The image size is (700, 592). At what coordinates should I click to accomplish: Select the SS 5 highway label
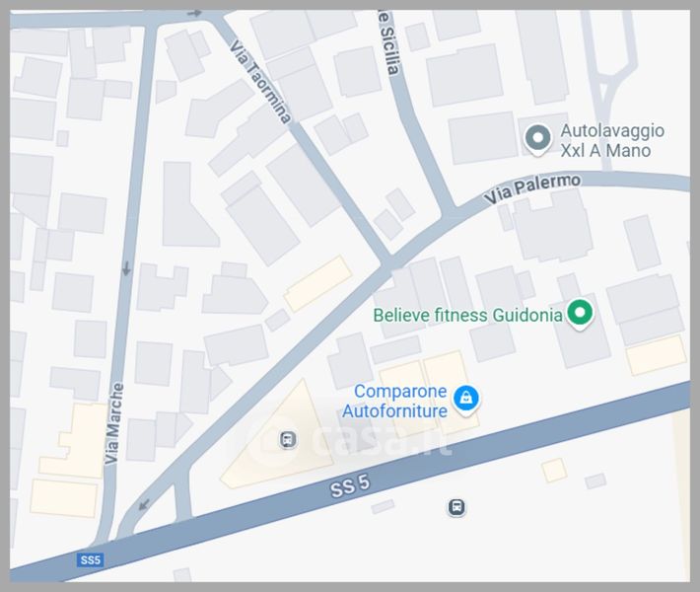pyautogui.click(x=350, y=486)
